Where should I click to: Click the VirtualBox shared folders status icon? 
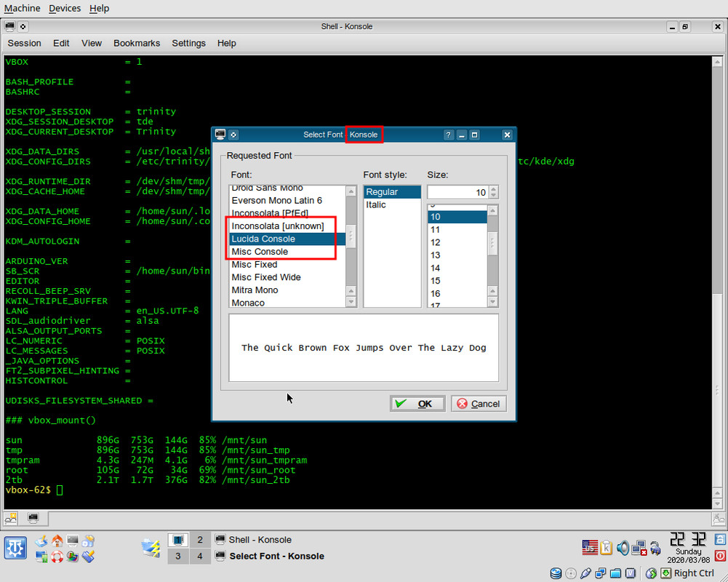[616, 573]
